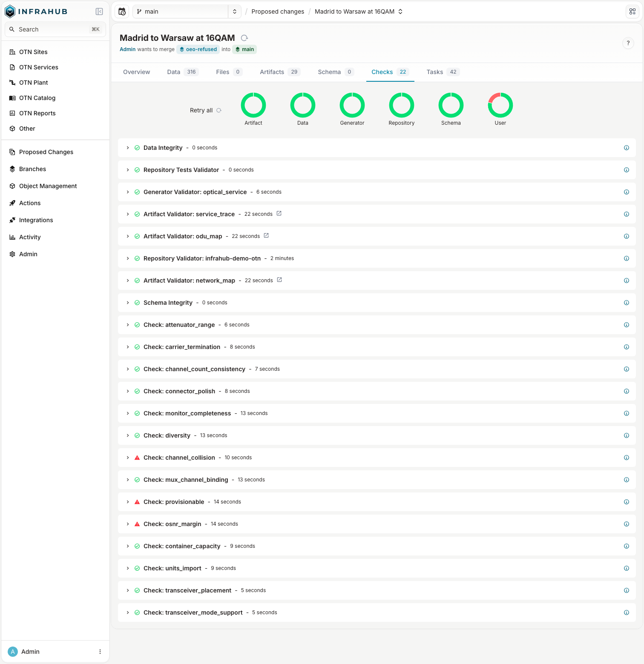Focus the sidebar Search field
The height and width of the screenshot is (664, 644).
click(x=55, y=29)
